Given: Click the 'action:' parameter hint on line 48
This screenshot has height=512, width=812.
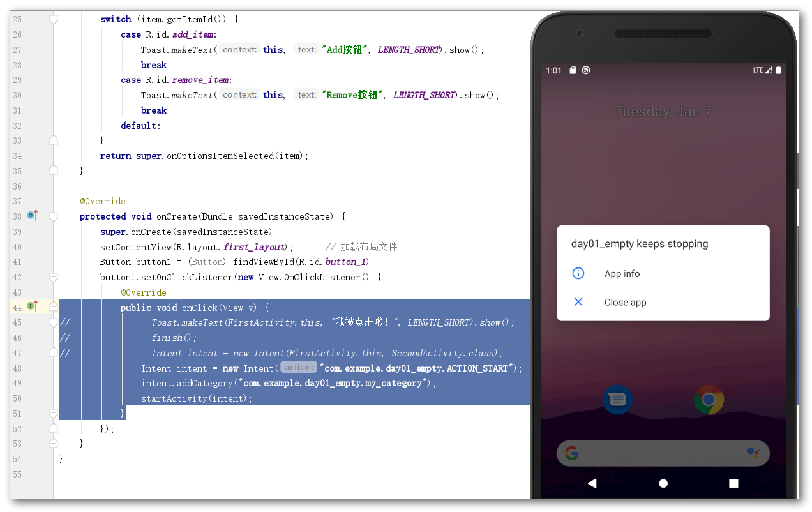Looking at the screenshot, I should pos(299,367).
